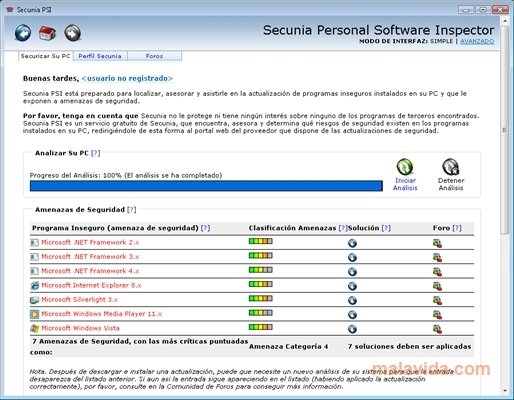Click the usuario no registrado link
This screenshot has height=400, width=514.
(127, 78)
